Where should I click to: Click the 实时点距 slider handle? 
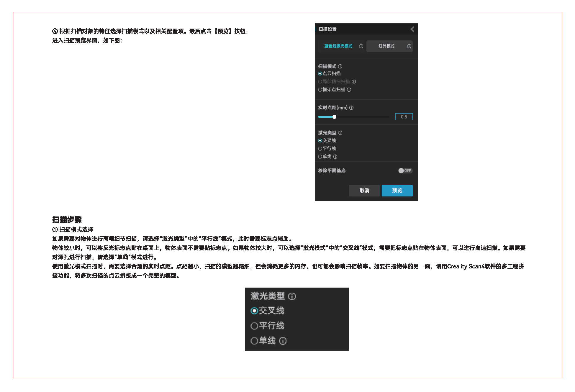coord(334,117)
